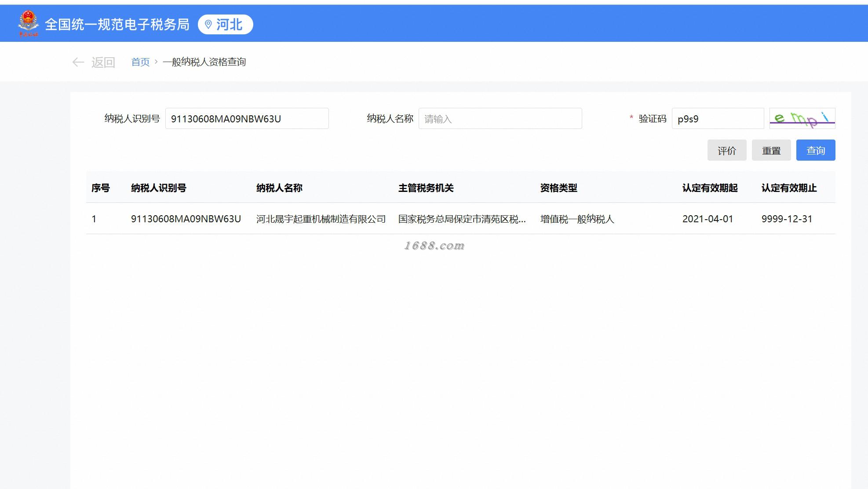Go to 首页 in the breadcrumb

(140, 62)
